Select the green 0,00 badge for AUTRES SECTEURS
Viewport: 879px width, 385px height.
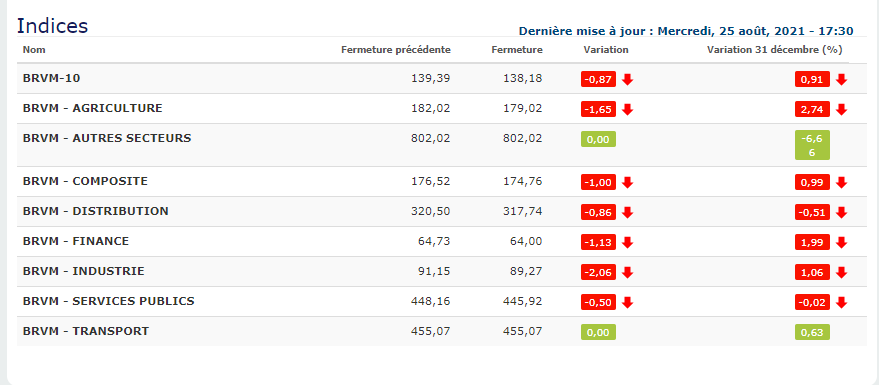click(x=598, y=139)
